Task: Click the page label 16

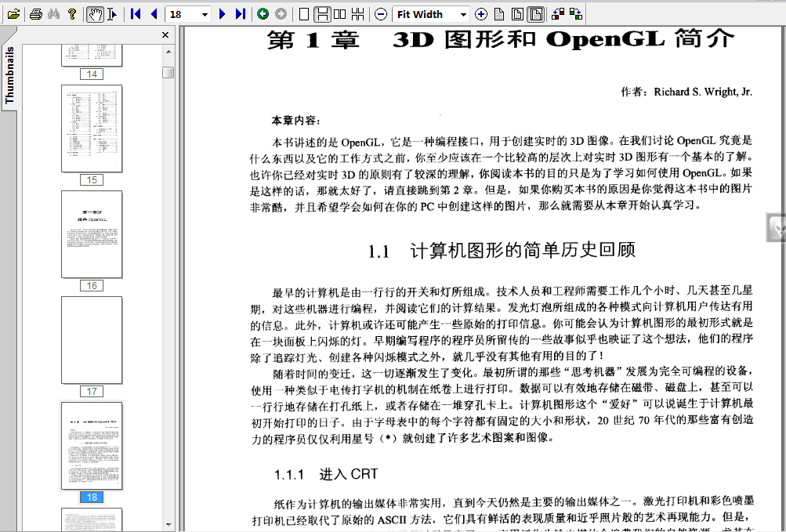Action: tap(92, 286)
